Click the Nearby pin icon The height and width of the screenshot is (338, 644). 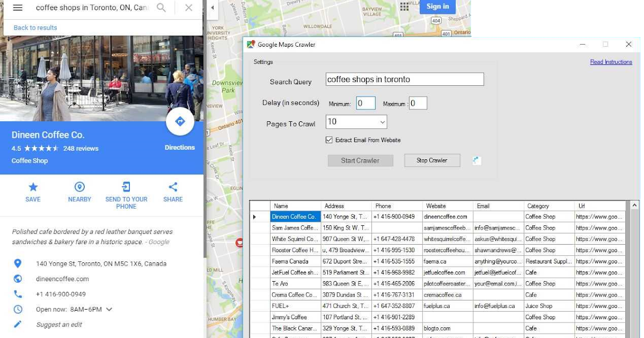tap(79, 187)
